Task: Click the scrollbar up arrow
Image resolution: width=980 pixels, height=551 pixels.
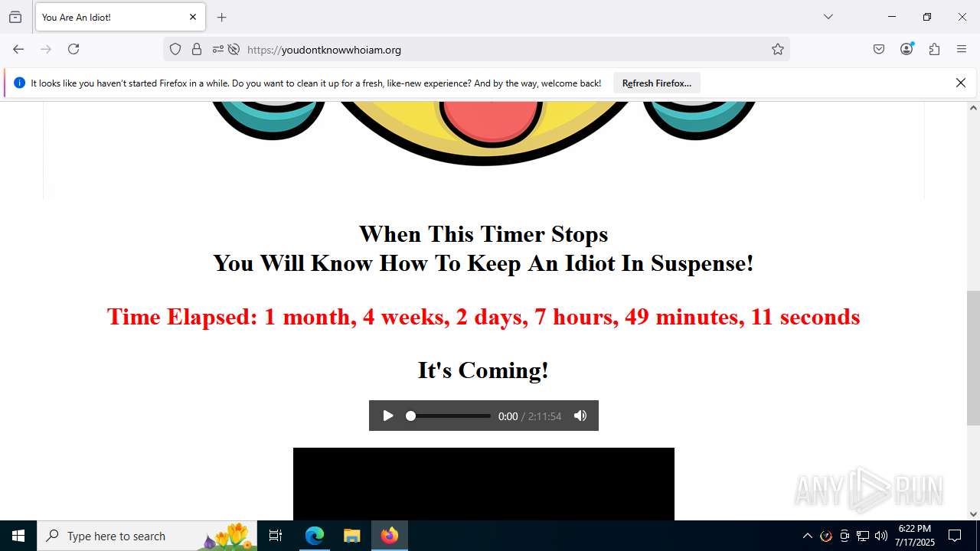Action: pyautogui.click(x=973, y=108)
